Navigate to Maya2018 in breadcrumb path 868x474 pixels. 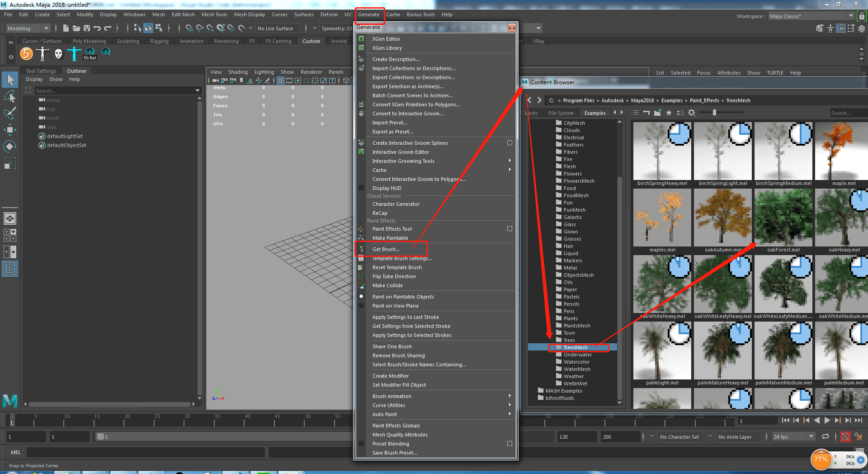click(642, 100)
